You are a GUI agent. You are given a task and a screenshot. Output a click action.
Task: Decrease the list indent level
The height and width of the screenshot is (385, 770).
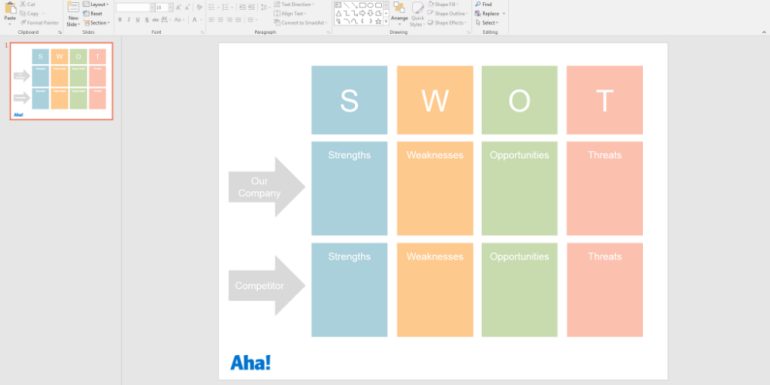[x=243, y=7]
